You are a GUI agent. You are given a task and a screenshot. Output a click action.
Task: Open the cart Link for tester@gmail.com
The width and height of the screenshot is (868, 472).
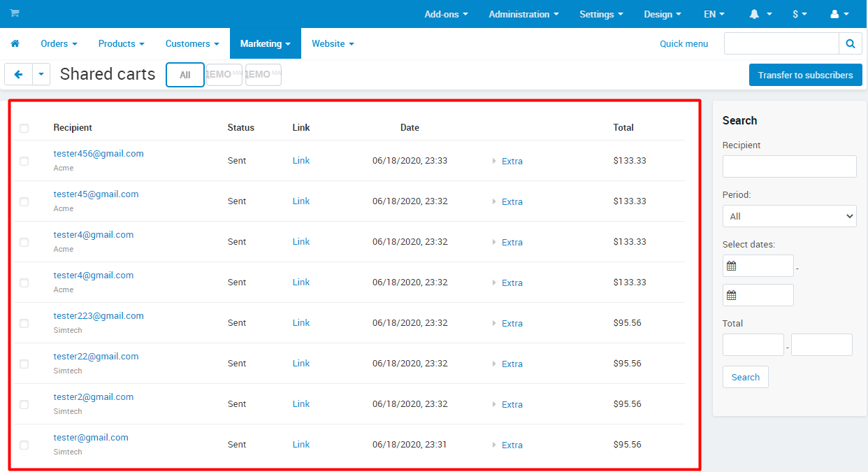coord(301,444)
